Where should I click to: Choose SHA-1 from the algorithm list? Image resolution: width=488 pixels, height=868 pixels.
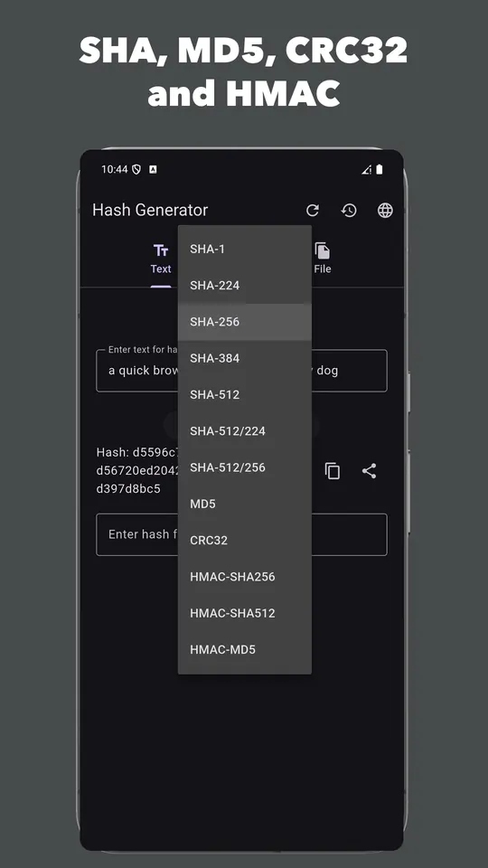245,250
